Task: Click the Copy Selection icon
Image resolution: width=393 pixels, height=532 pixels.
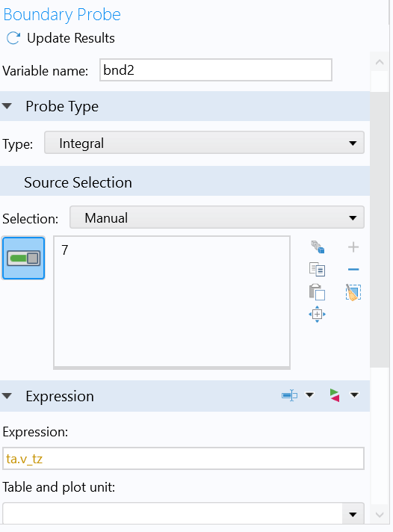Action: (318, 270)
